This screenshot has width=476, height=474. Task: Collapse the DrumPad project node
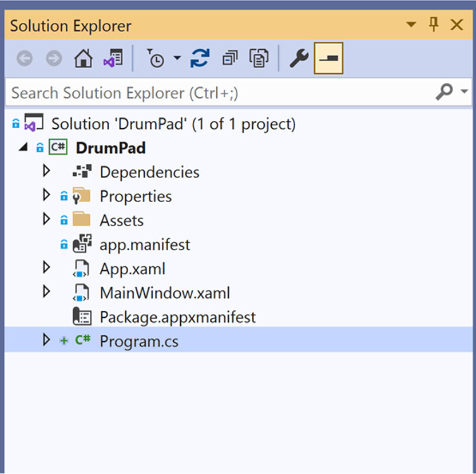tap(23, 147)
